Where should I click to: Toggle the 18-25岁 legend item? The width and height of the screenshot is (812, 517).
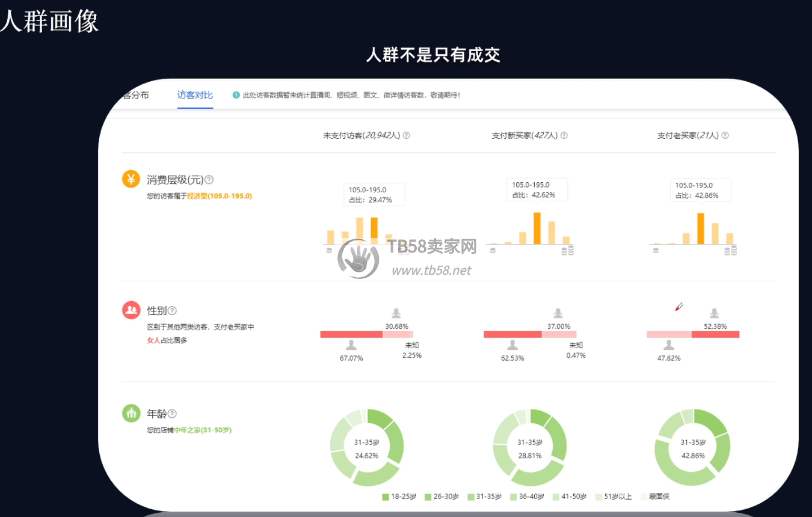tap(400, 497)
